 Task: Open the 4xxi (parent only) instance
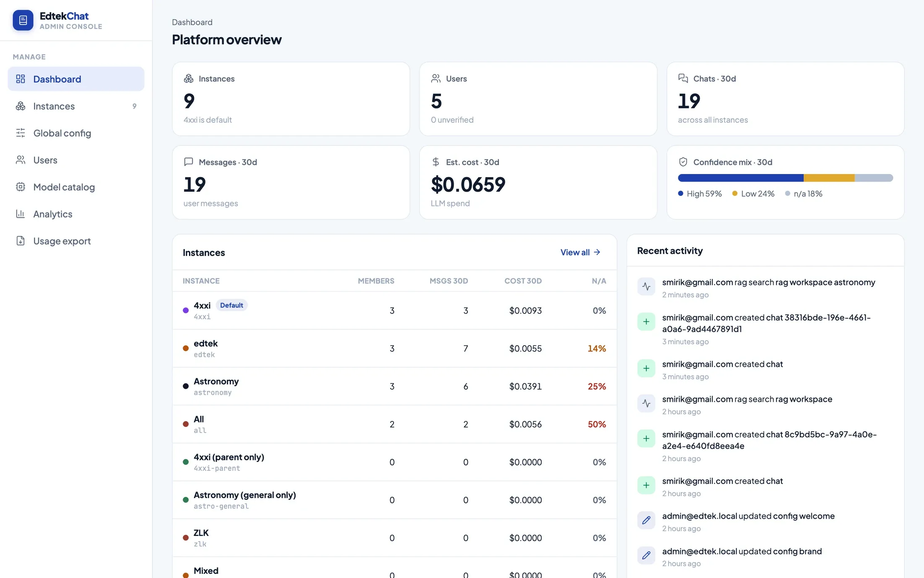[229, 457]
